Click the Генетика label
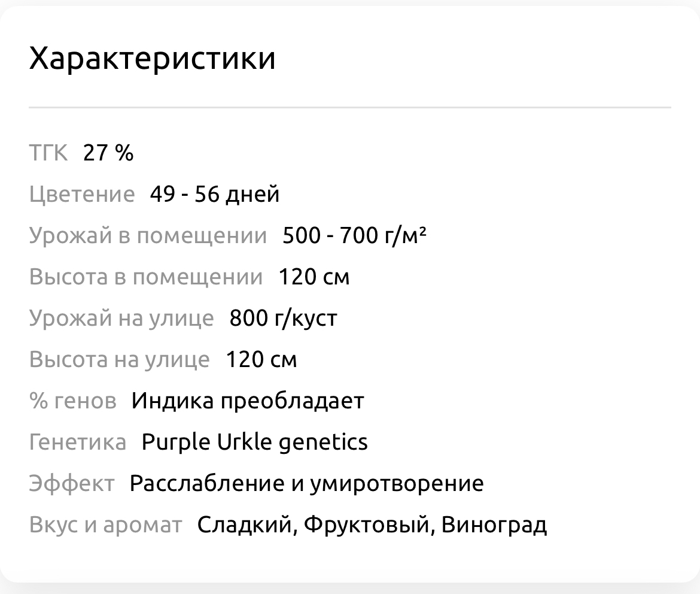Screen dimensions: 700x594 78,443
